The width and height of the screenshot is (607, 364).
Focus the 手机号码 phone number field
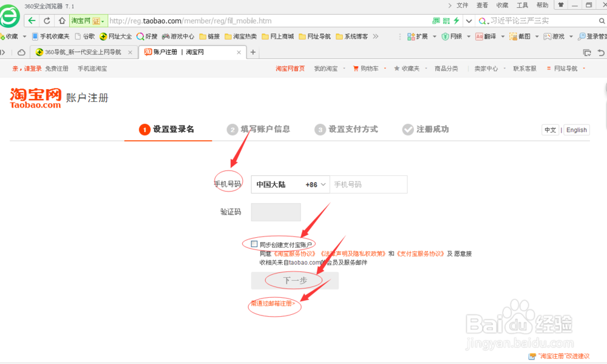tap(368, 184)
